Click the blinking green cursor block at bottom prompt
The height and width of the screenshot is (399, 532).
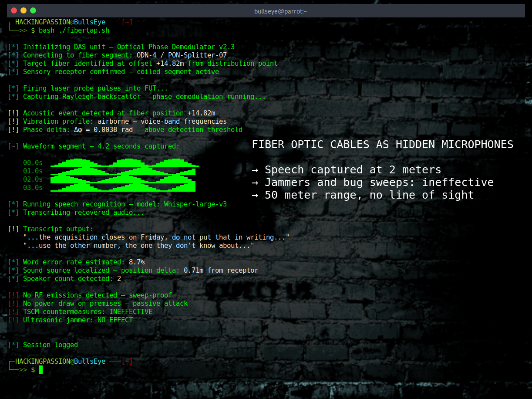point(40,369)
